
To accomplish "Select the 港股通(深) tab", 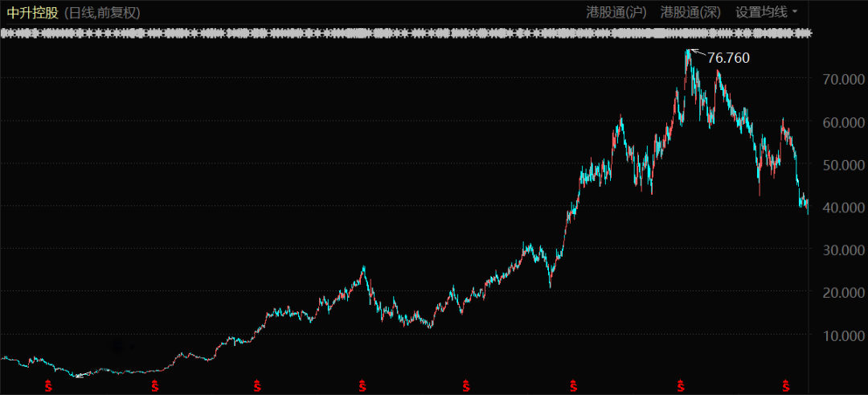I will click(690, 12).
